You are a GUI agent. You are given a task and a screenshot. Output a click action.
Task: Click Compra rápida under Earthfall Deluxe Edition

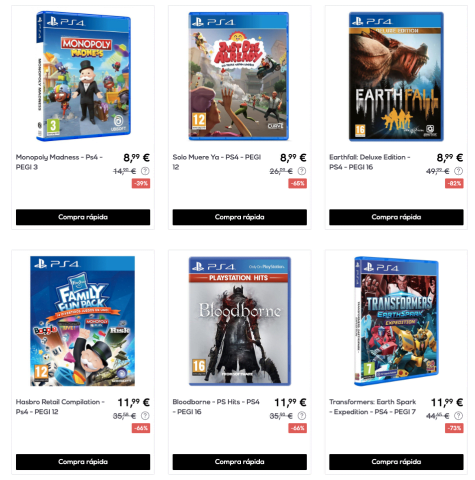(396, 217)
